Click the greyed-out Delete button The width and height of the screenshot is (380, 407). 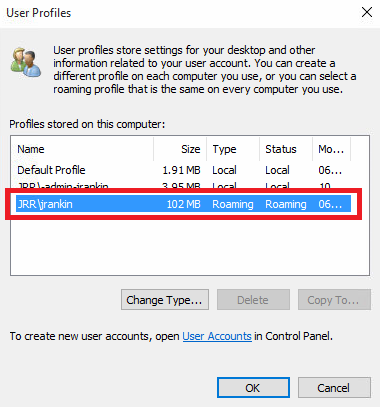coord(253,300)
